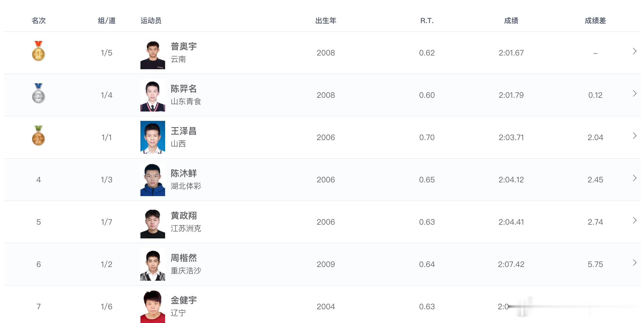644x323 pixels.
Task: Click the 出生年 column header
Action: click(x=326, y=21)
